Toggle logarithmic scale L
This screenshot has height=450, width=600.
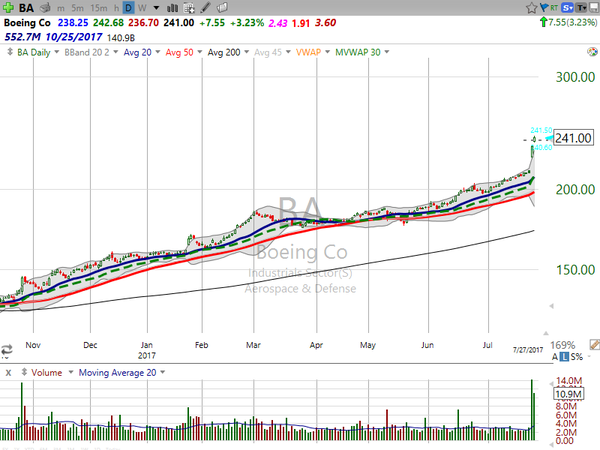coord(564,357)
